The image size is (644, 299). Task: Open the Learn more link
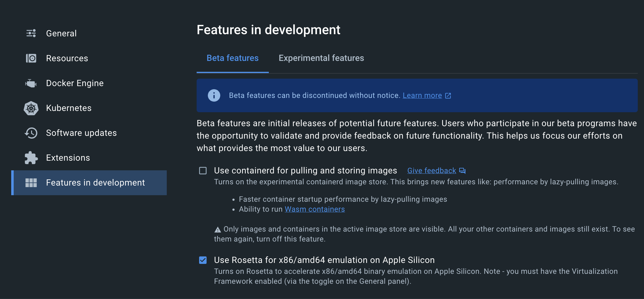click(x=422, y=95)
